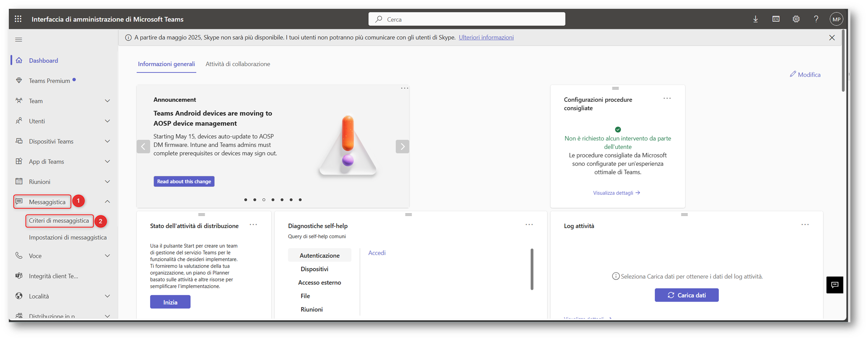Click the Team people icon in sidebar

(19, 101)
